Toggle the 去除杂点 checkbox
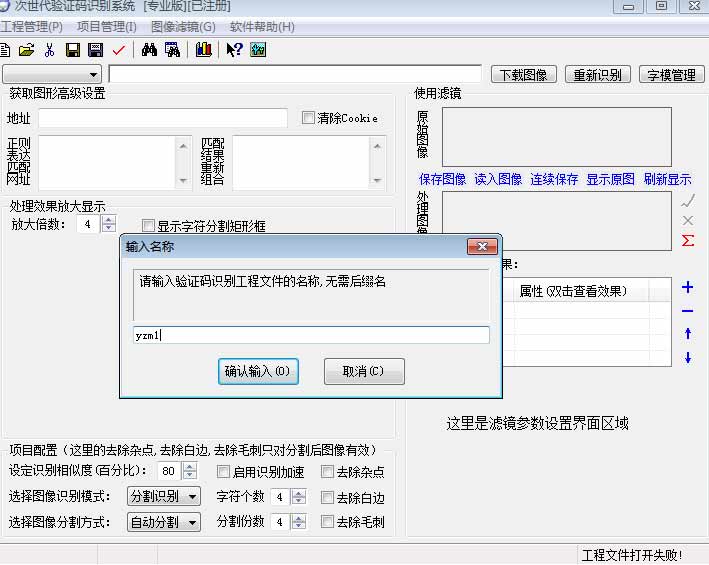709x565 pixels. click(328, 472)
